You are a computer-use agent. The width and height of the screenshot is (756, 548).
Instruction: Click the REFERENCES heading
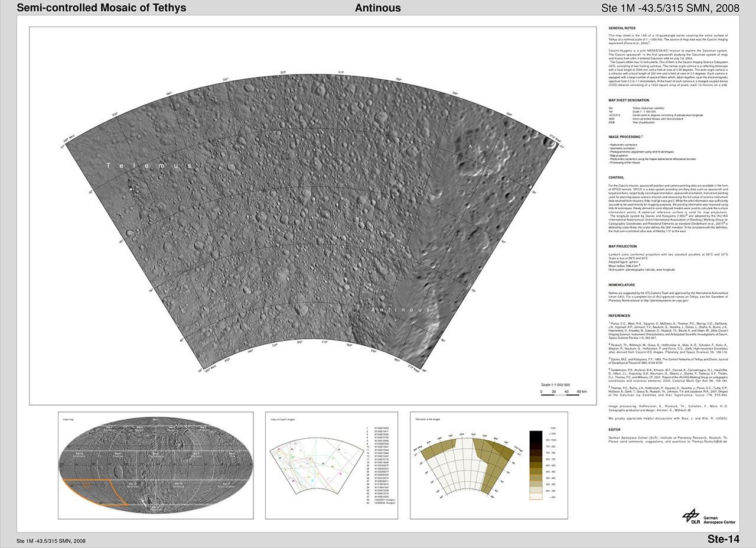619,316
